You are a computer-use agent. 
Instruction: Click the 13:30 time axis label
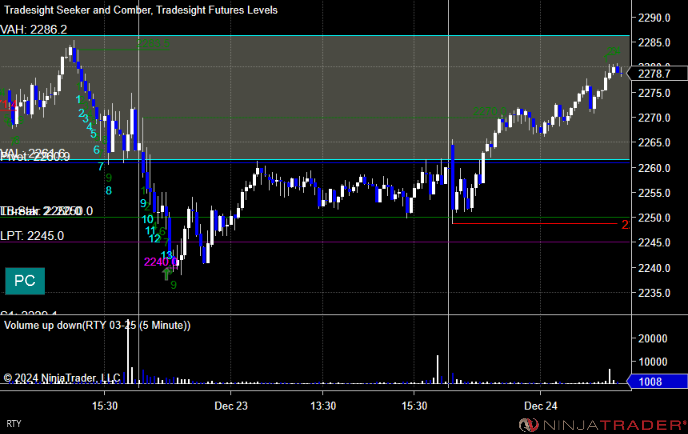(x=323, y=406)
